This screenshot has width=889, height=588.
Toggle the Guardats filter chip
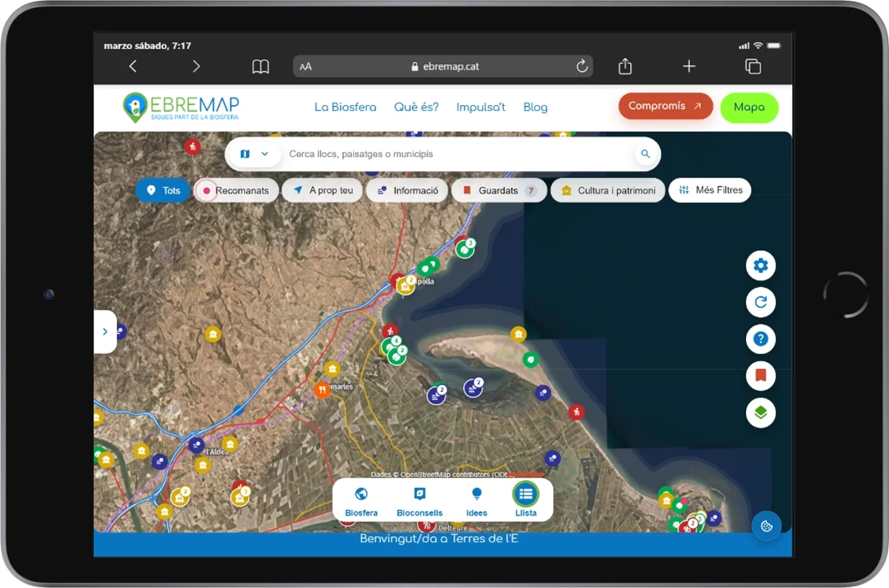tap(499, 190)
